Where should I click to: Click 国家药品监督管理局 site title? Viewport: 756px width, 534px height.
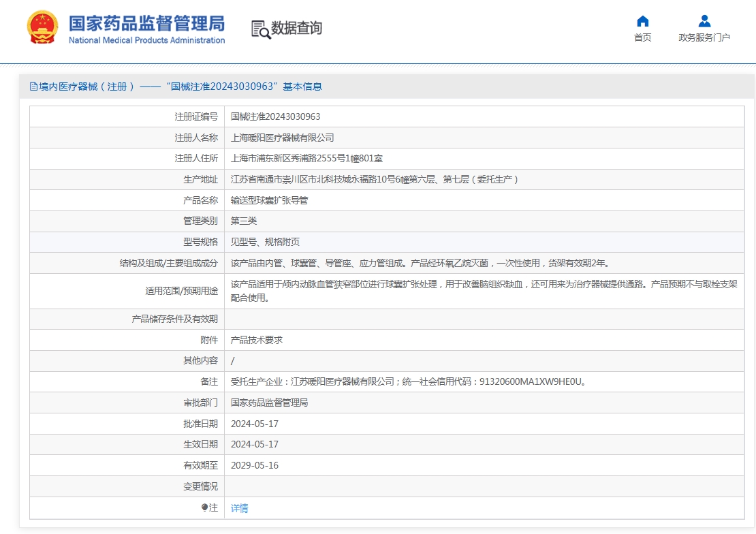(x=146, y=23)
